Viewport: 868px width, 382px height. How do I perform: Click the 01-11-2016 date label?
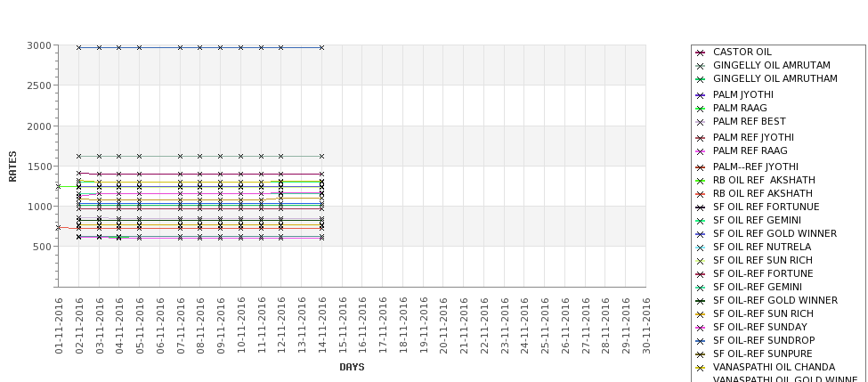59,326
